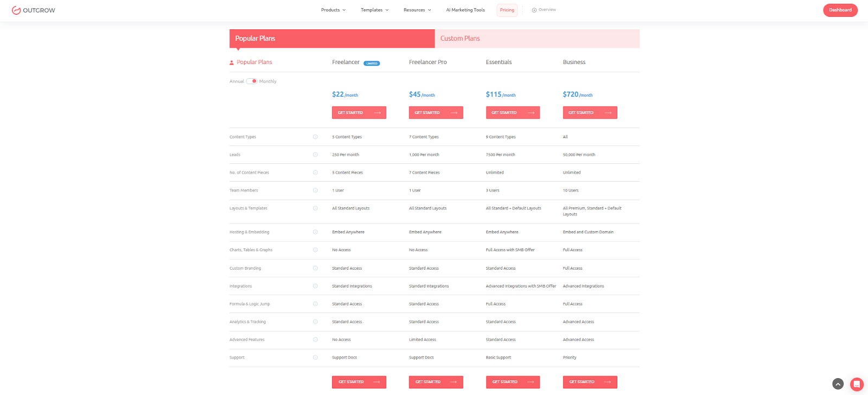The width and height of the screenshot is (868, 395).
Task: Click Get Started under the $22 Freelancer plan
Action: pos(359,113)
